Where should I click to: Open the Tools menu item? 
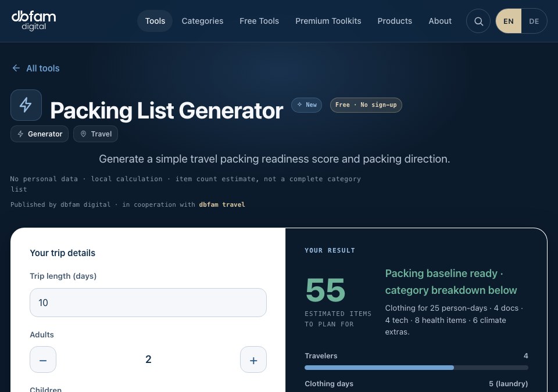tap(155, 21)
